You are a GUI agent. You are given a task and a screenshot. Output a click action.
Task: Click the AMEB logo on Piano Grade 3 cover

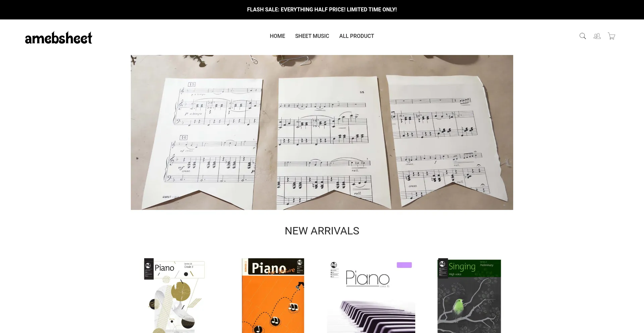pos(148,266)
